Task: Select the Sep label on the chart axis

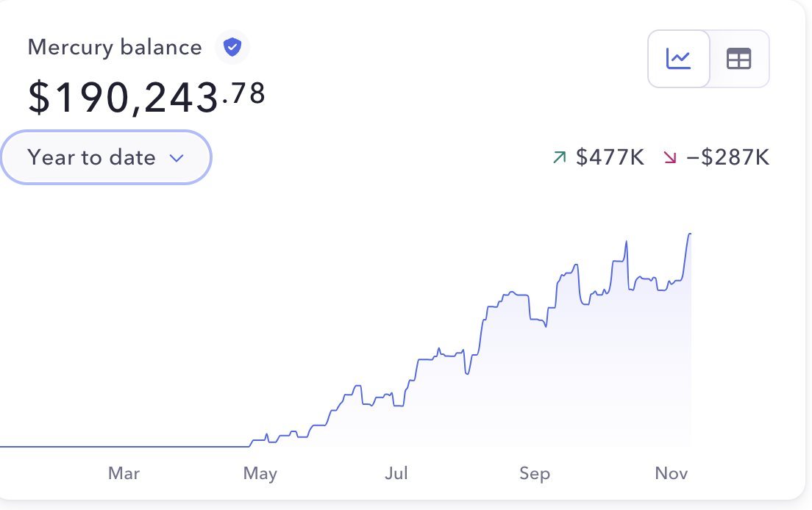Action: click(534, 473)
